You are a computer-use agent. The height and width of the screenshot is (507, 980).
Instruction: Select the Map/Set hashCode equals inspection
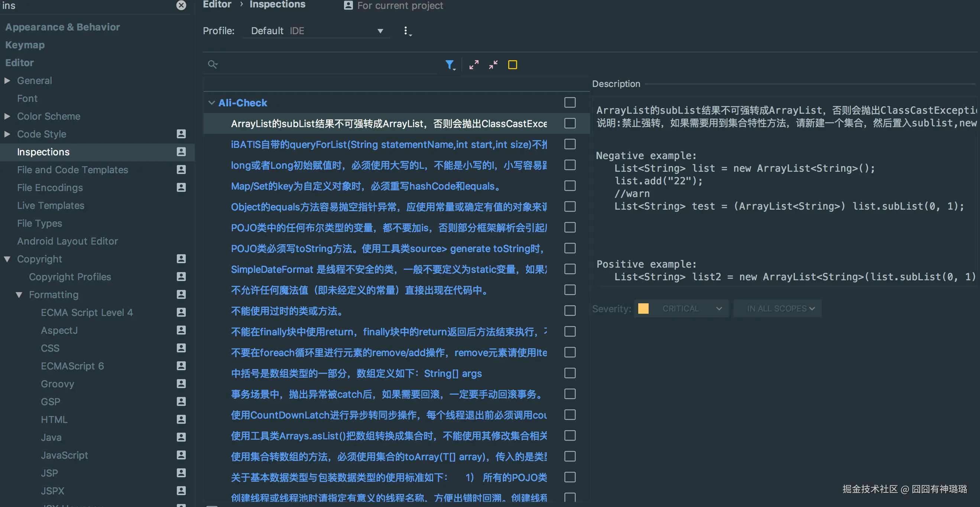coord(365,186)
